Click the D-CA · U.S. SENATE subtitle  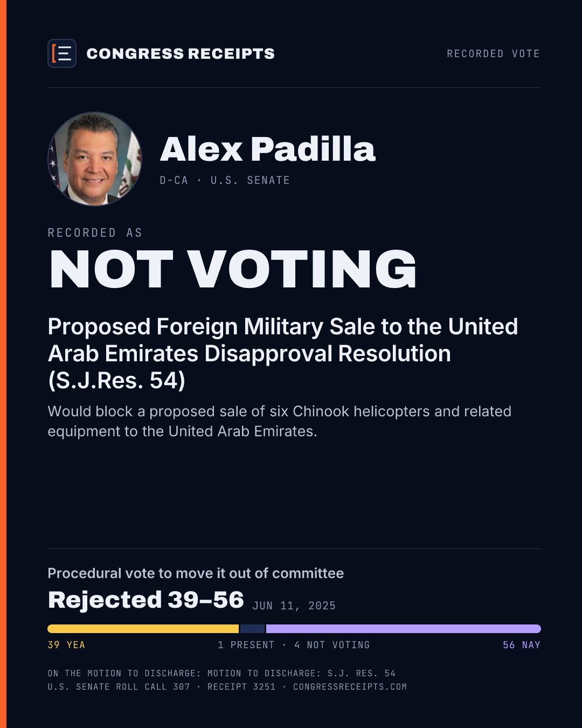click(225, 180)
